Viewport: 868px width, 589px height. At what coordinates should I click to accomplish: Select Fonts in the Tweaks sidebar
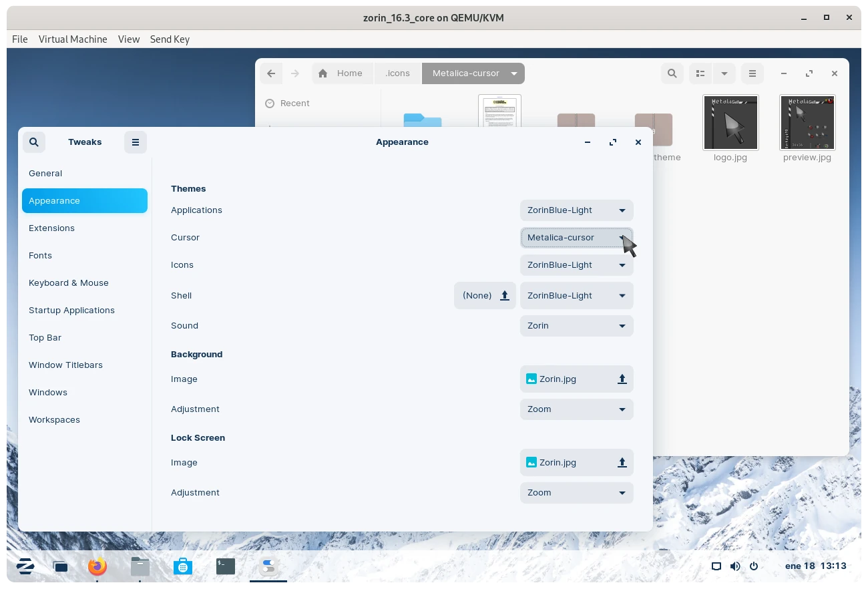pyautogui.click(x=41, y=256)
